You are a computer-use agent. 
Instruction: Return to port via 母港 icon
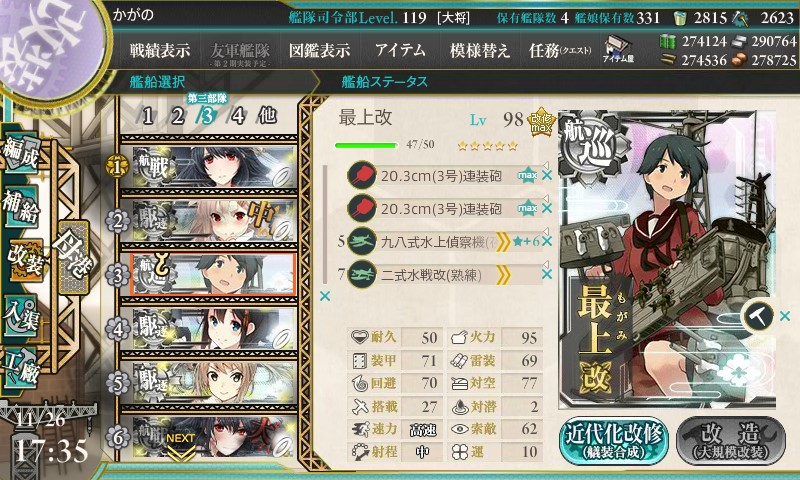tap(73, 258)
